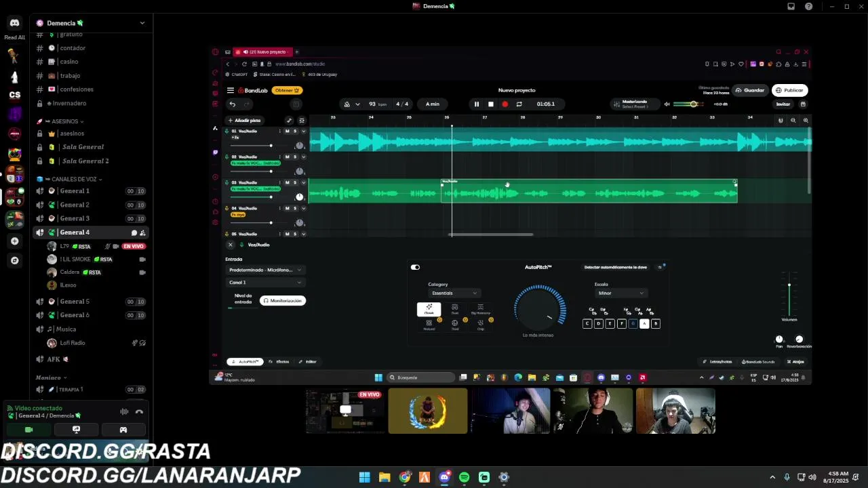
Task: Change the A min key setting
Action: click(433, 104)
